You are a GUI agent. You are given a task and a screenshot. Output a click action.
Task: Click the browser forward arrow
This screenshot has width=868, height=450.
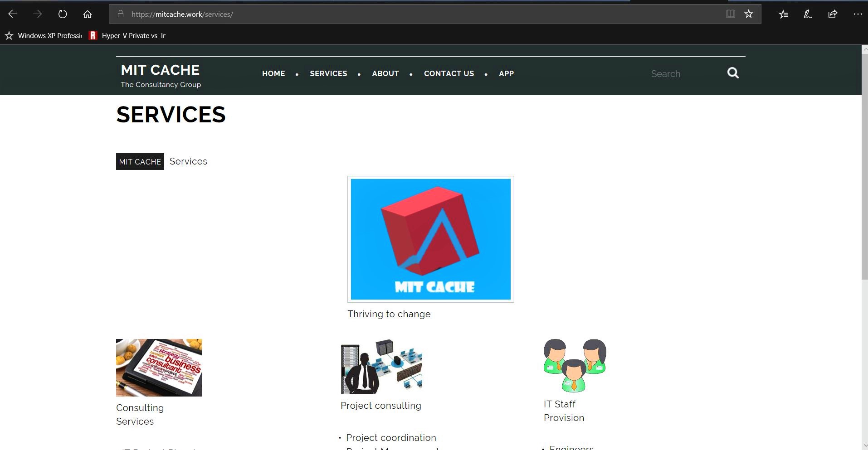(x=38, y=14)
